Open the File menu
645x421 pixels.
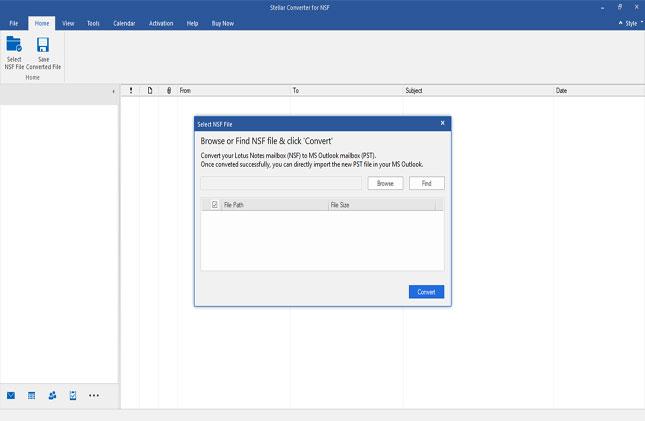13,22
